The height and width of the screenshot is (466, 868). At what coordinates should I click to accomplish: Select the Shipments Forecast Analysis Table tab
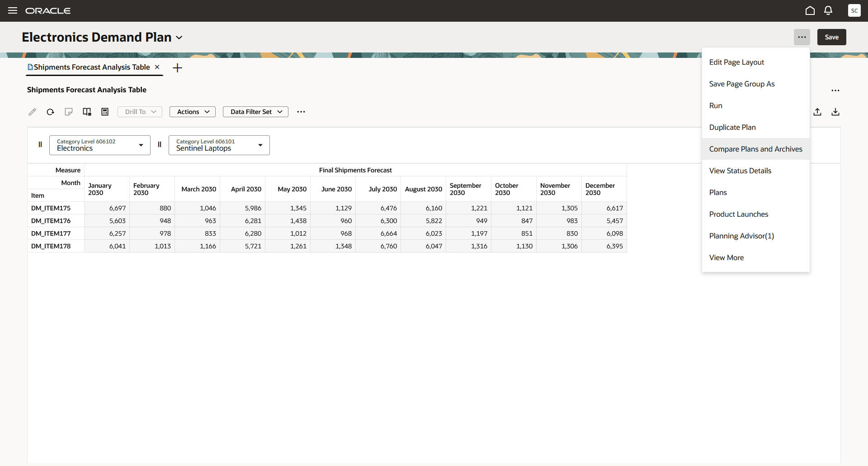coord(92,67)
